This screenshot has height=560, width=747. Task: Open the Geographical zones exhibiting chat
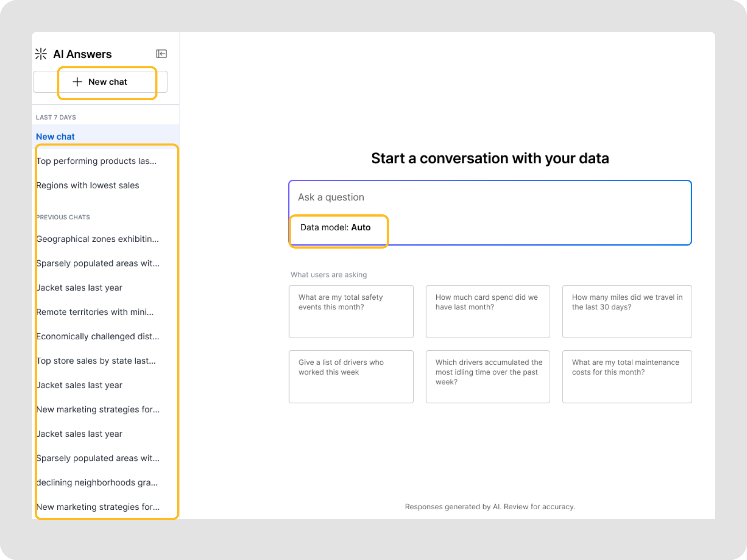pos(98,239)
